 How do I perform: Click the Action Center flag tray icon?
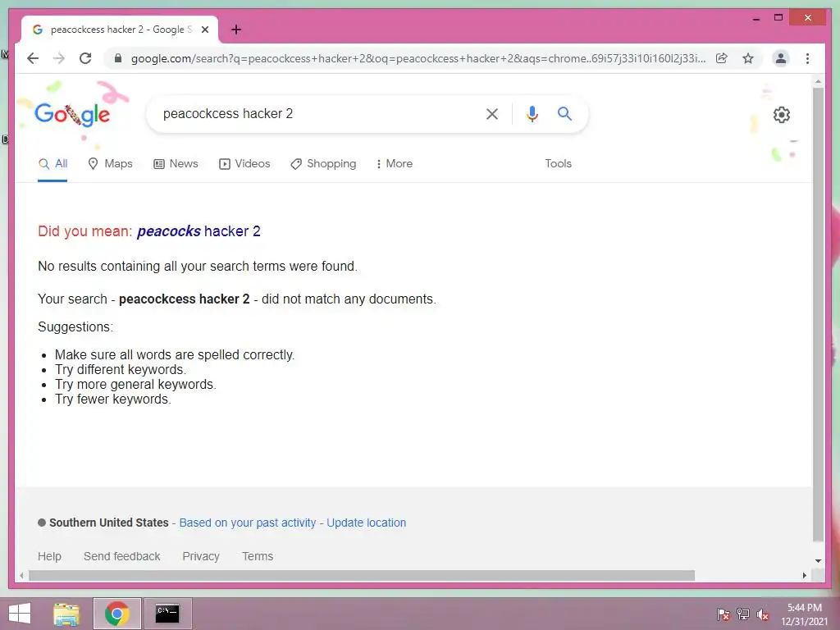tap(724, 614)
